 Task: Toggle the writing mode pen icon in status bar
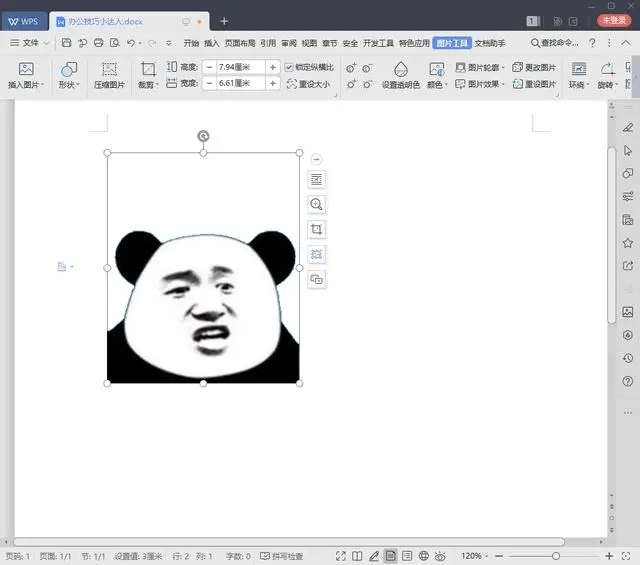click(x=374, y=556)
